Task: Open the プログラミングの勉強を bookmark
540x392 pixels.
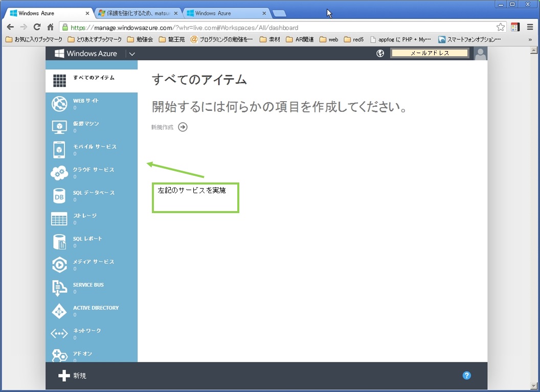Action: click(x=222, y=39)
